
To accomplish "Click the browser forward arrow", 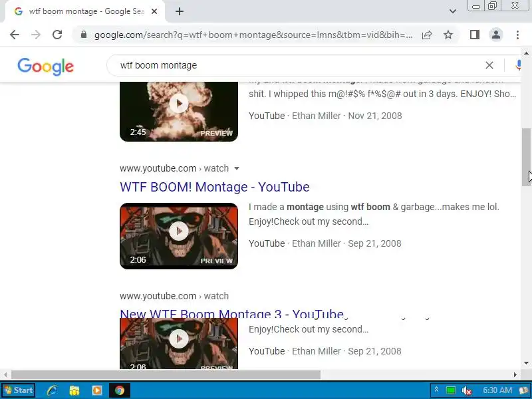I will point(36,35).
